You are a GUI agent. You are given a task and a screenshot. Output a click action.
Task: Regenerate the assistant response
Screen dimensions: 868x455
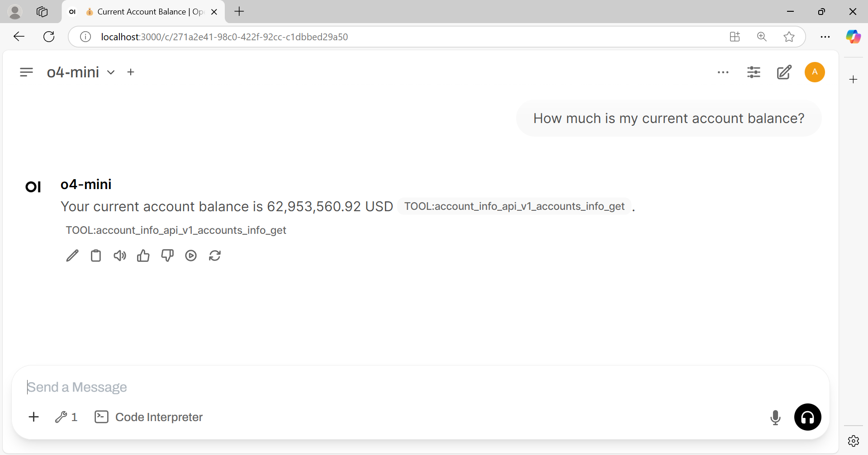point(215,256)
